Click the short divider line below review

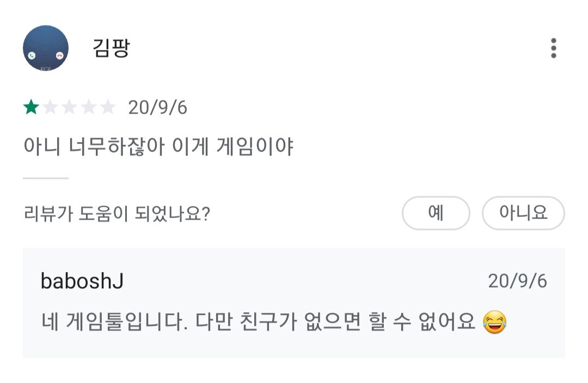click(x=46, y=178)
